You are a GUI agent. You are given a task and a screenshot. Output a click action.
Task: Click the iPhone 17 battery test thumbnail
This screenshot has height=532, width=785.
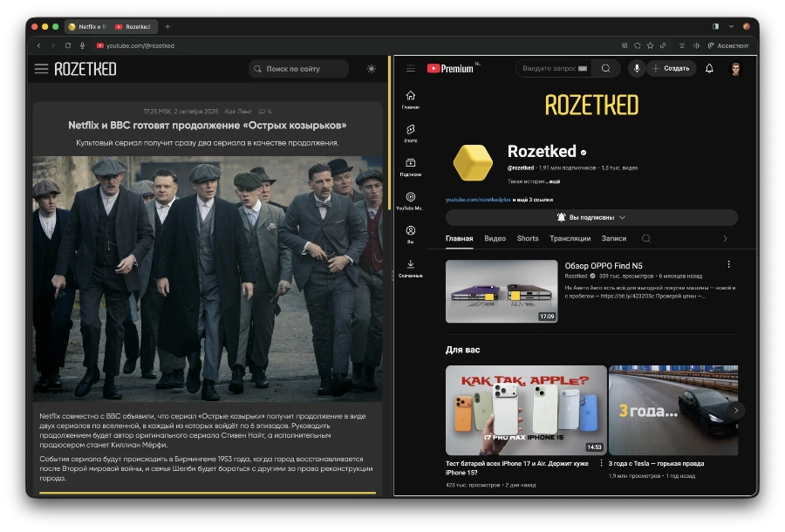click(526, 410)
